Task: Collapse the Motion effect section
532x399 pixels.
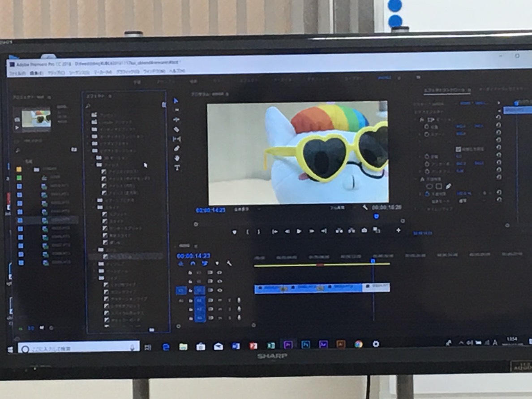Action: tap(416, 120)
